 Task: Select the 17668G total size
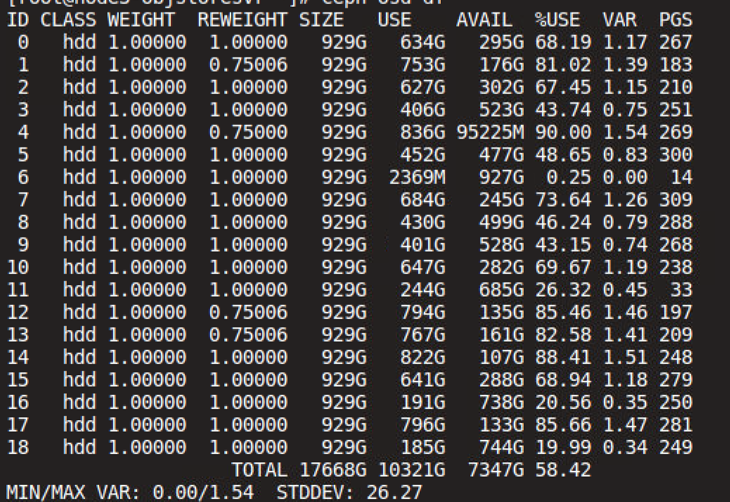tap(332, 470)
